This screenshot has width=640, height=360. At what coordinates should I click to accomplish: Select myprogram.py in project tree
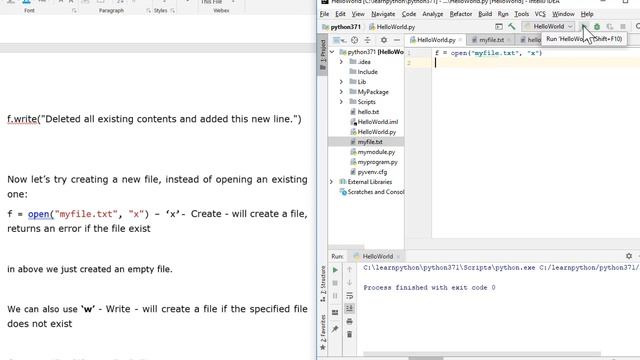377,162
